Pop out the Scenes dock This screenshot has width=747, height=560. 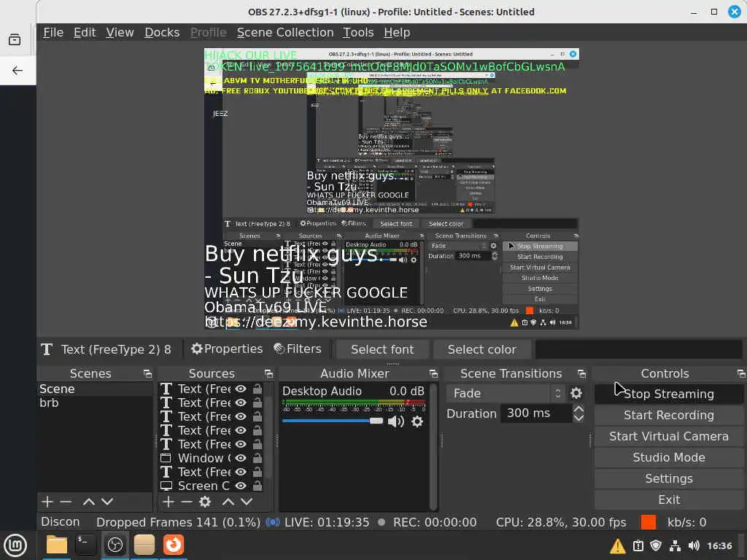coord(147,374)
